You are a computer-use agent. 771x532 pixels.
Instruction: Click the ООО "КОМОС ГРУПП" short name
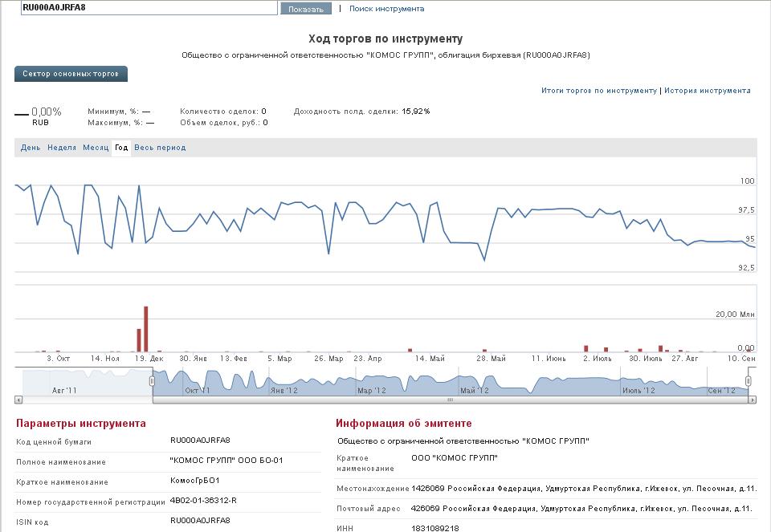click(455, 458)
